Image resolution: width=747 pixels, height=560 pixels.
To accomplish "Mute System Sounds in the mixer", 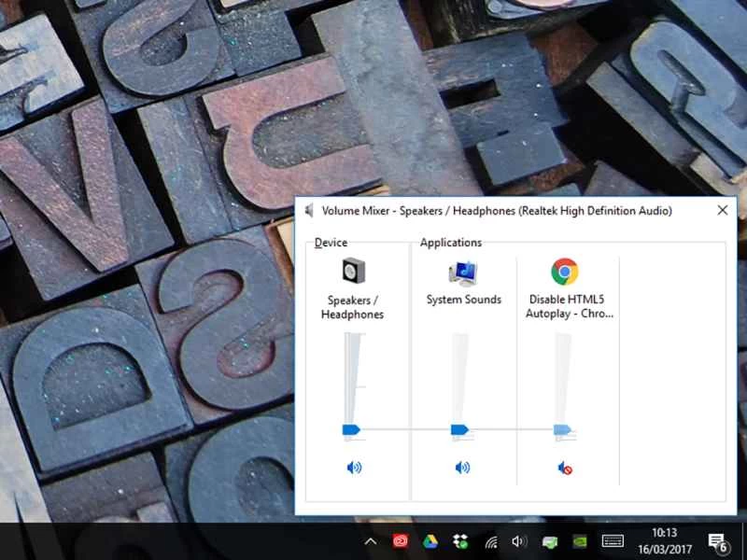I will [x=463, y=468].
